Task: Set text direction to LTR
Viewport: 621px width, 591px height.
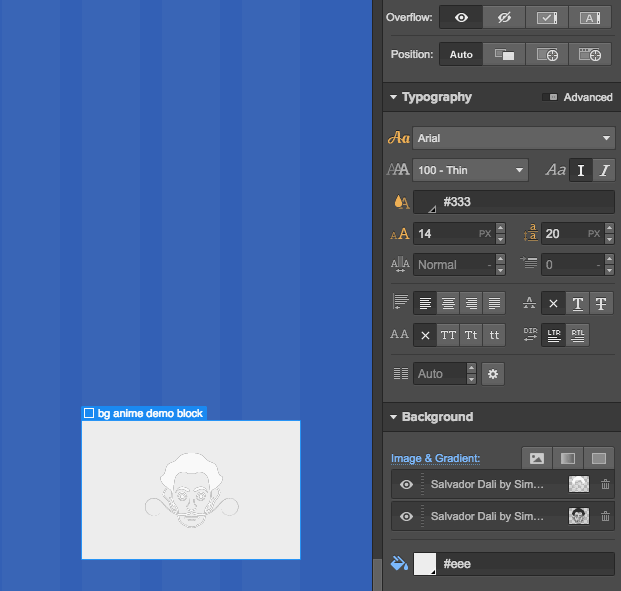Action: pos(553,335)
